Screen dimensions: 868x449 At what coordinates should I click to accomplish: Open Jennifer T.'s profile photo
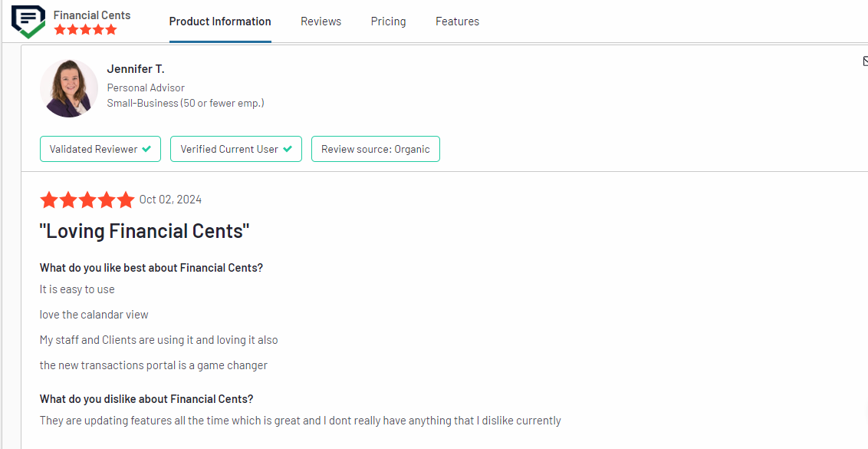tap(69, 88)
